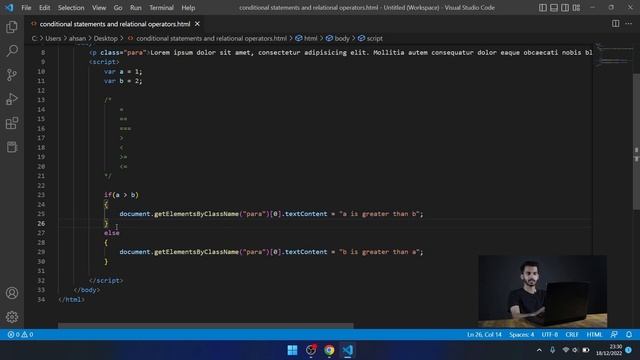
Task: Open the File menu
Action: coord(26,8)
